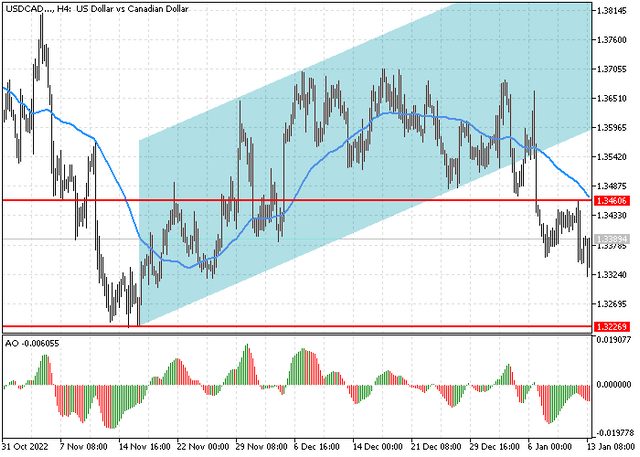Click the chart title 'USDCAD..., H4: US Dollar vs Canadian Dollar'
This screenshot has height=457, width=640.
[x=96, y=9]
